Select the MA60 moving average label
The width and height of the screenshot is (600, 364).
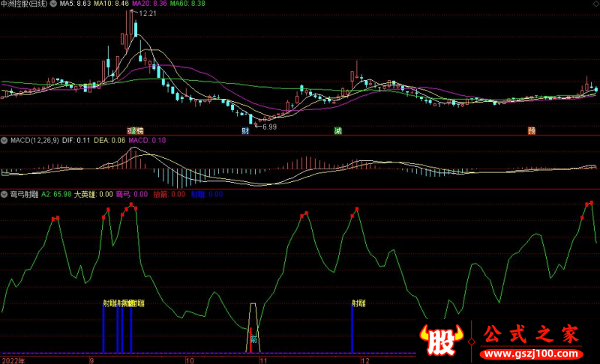[x=187, y=4]
